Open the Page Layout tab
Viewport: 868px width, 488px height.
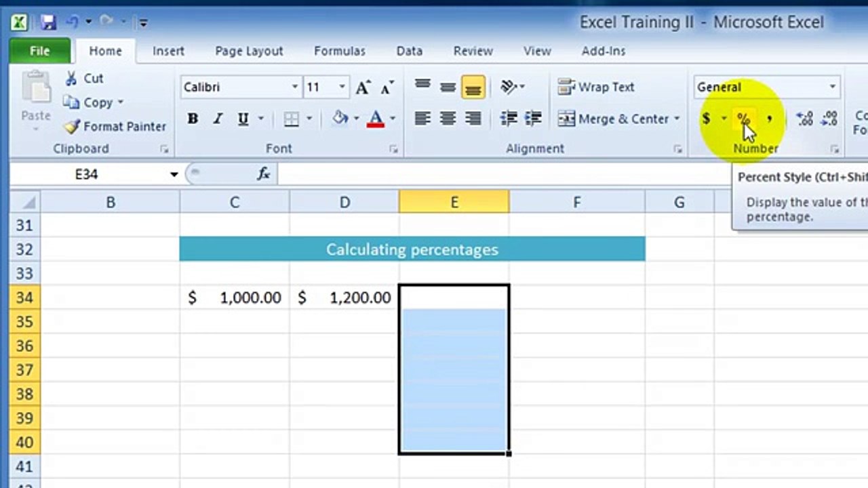point(249,51)
